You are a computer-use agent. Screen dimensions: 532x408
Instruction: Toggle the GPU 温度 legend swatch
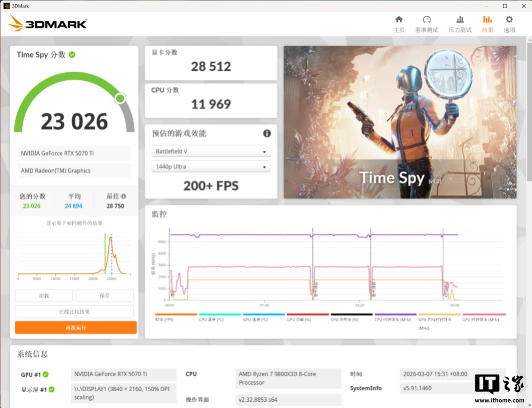(263, 314)
